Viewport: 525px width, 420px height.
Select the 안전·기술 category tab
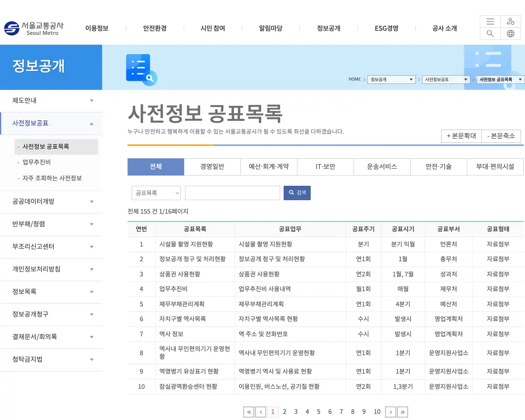click(439, 167)
